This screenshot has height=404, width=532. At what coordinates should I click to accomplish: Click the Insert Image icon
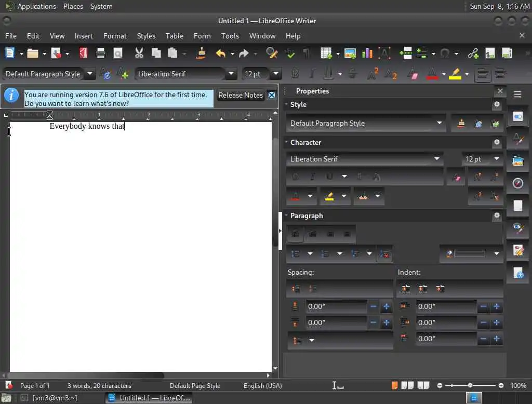tap(350, 53)
